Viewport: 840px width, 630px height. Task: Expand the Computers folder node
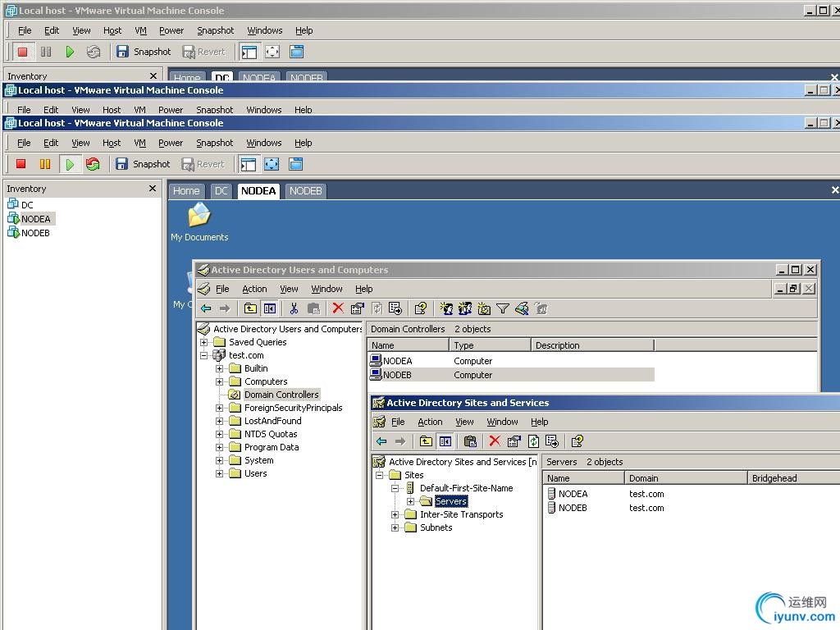219,381
